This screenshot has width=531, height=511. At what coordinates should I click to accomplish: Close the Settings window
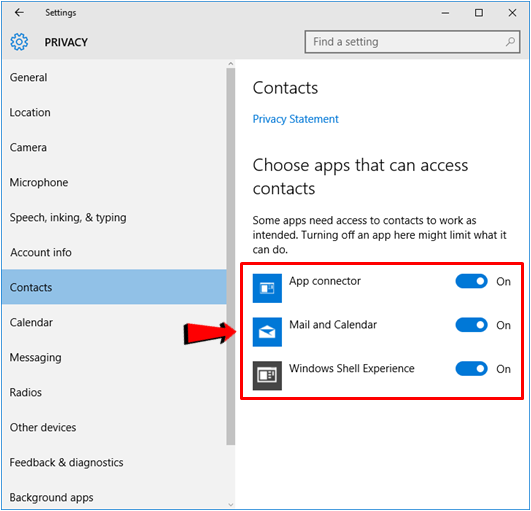click(512, 13)
